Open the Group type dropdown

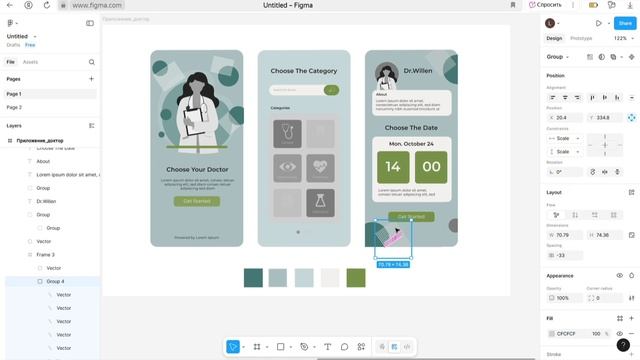click(558, 57)
